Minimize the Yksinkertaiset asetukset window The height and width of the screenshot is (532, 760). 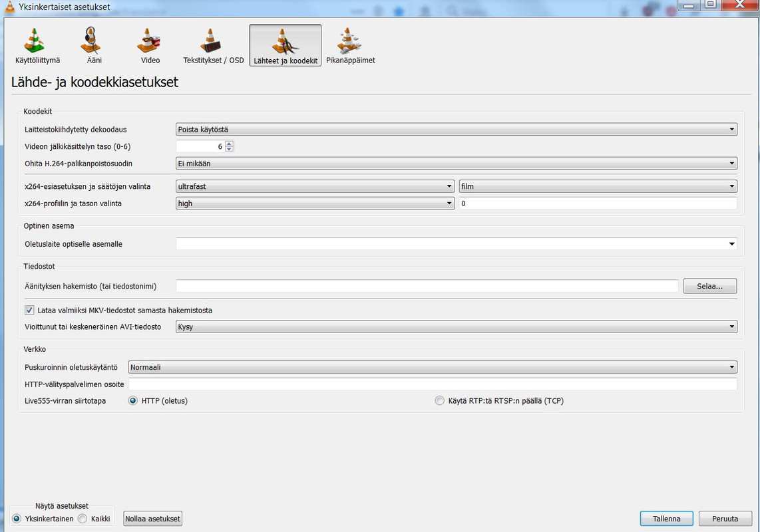[689, 5]
